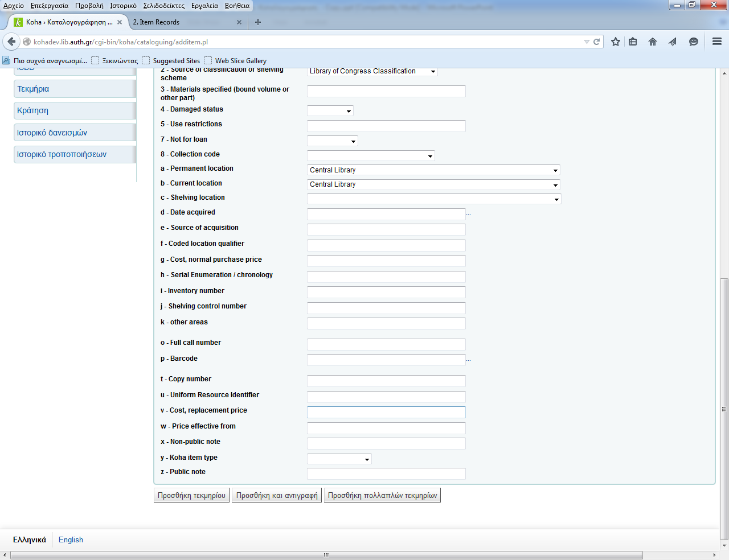Expand the Koha item type dropdown
Screen dimensions: 729x560
(x=339, y=459)
